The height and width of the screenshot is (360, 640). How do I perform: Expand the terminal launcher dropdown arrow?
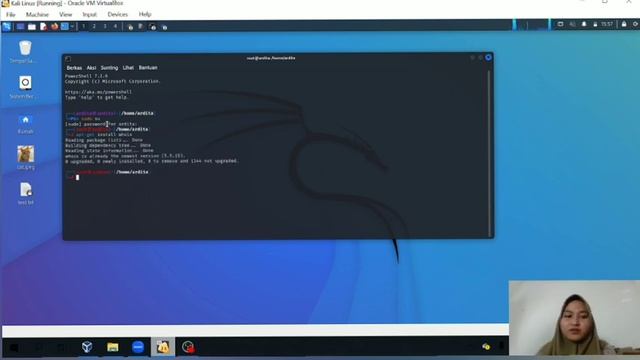72,27
